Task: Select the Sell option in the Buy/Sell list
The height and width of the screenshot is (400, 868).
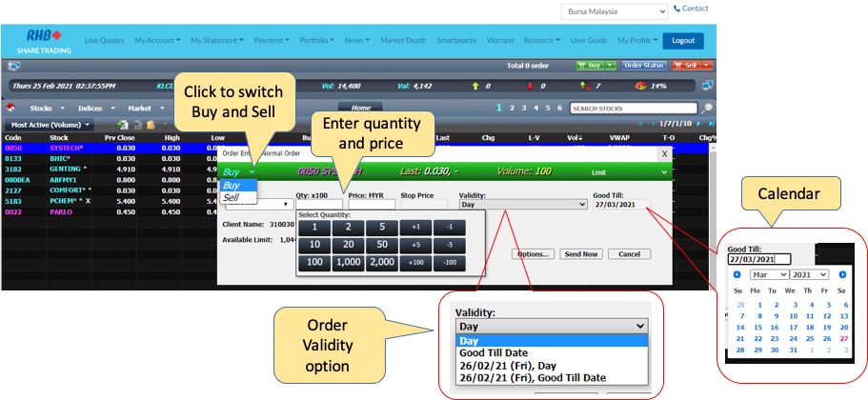Action: click(238, 197)
